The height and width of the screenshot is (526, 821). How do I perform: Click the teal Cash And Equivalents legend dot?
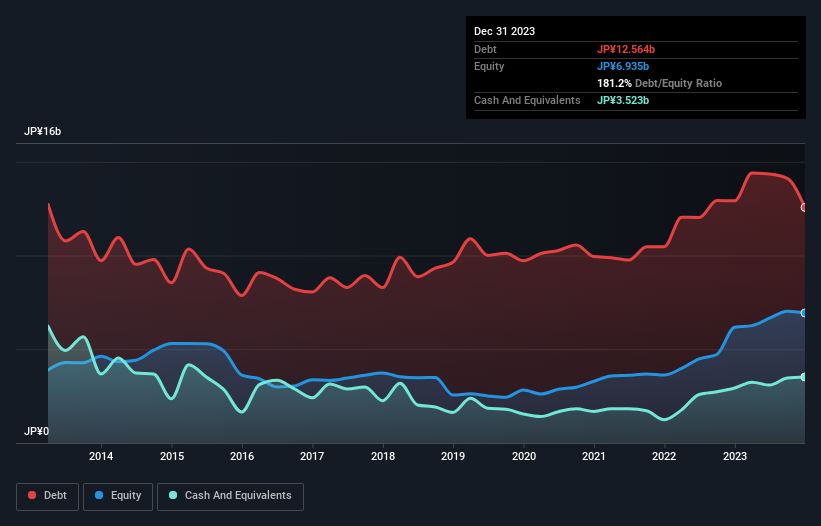(173, 495)
